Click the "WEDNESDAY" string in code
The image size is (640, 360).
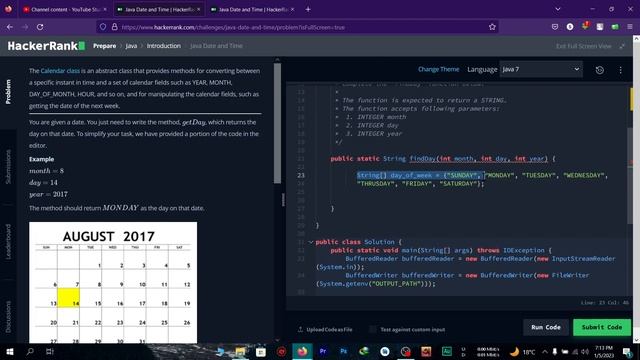pos(584,175)
